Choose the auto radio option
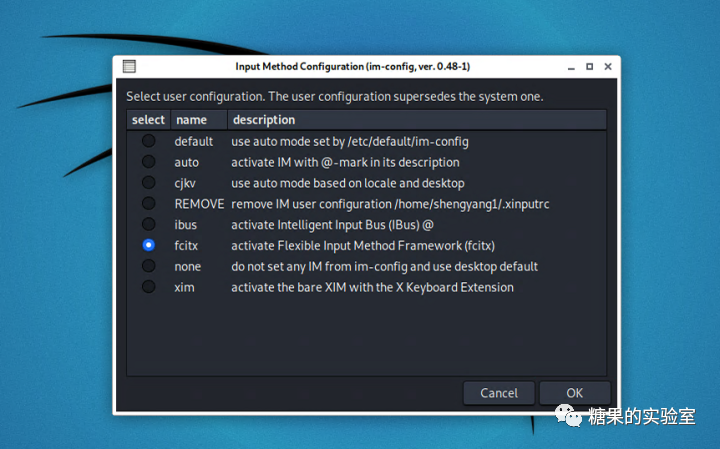This screenshot has height=449, width=720. (148, 162)
